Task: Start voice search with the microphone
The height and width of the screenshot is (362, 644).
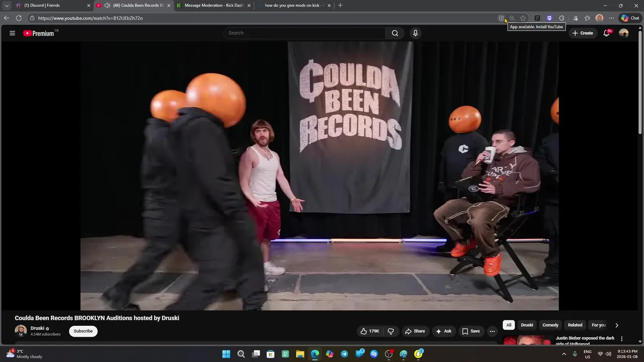Action: (415, 33)
